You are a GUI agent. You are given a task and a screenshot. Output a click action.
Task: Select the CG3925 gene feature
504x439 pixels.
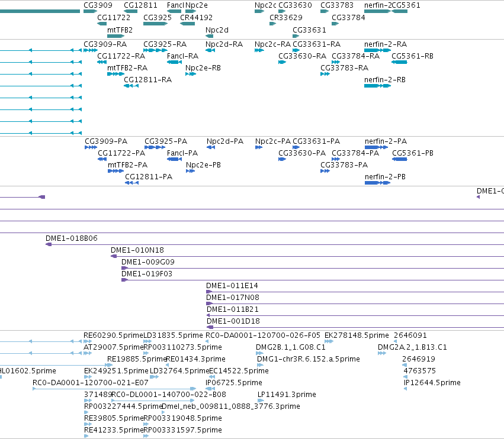pyautogui.click(x=156, y=24)
